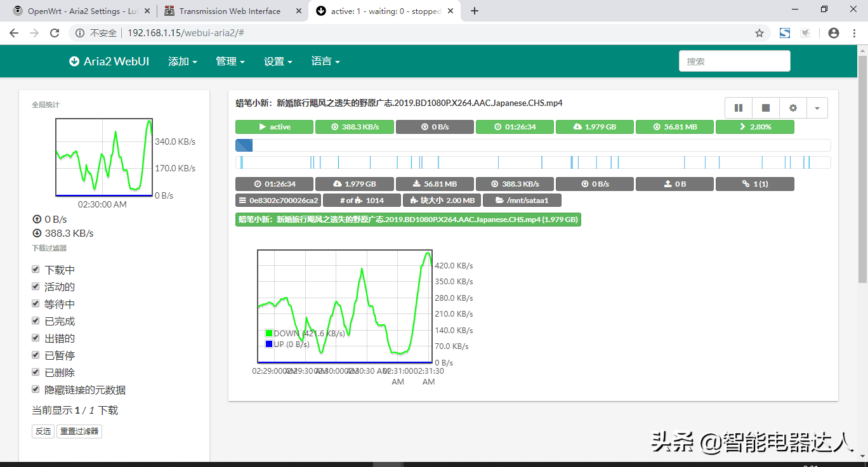The width and height of the screenshot is (868, 467).
Task: Uncheck the 下载中 filter checkbox
Action: [36, 270]
